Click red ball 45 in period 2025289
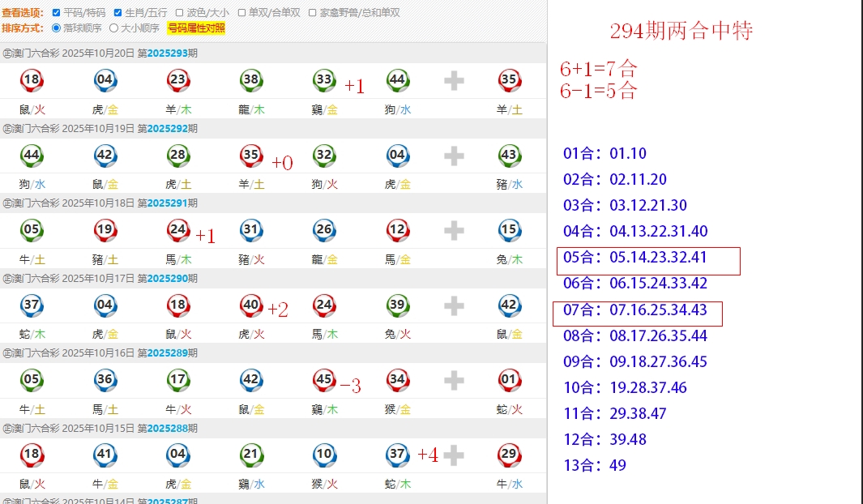 324,380
